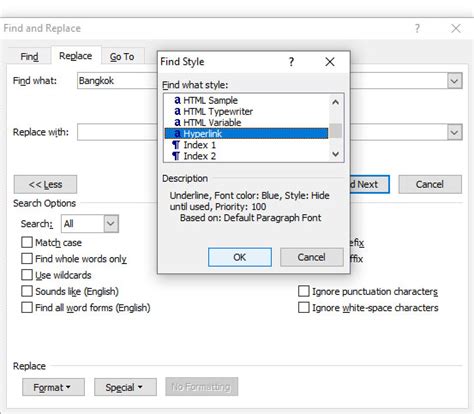Viewport: 474px width, 414px height.
Task: Select the Hyperlink style in list
Action: point(246,134)
